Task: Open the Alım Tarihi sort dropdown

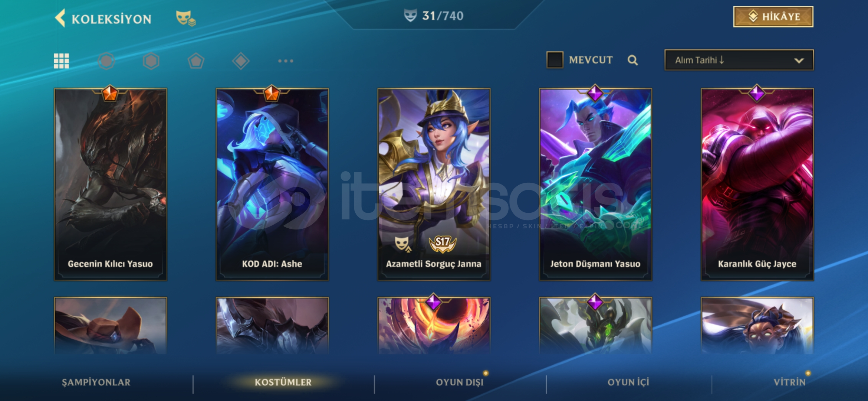Action: [739, 60]
